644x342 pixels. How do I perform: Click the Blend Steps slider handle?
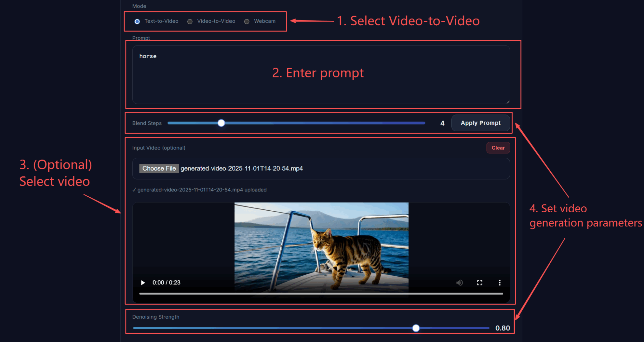[x=221, y=123]
